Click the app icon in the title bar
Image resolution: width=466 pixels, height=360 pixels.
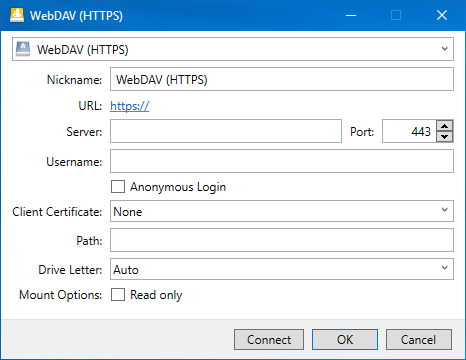(17, 15)
